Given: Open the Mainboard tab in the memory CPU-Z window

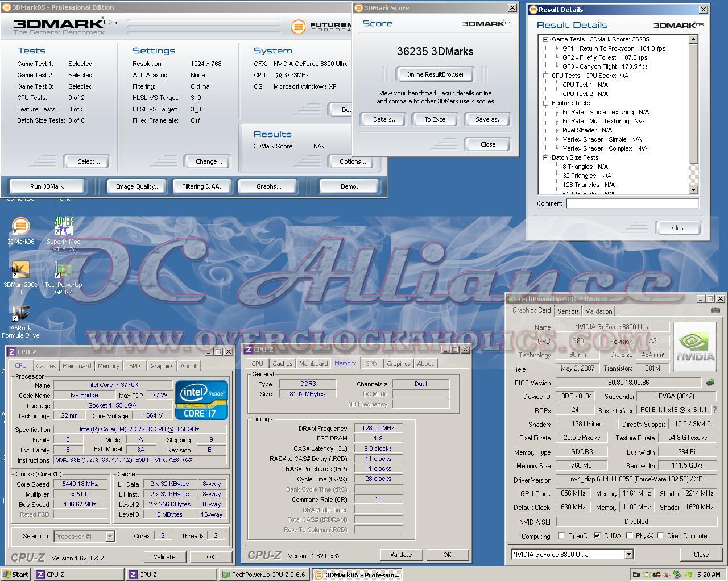Looking at the screenshot, I should [x=313, y=364].
